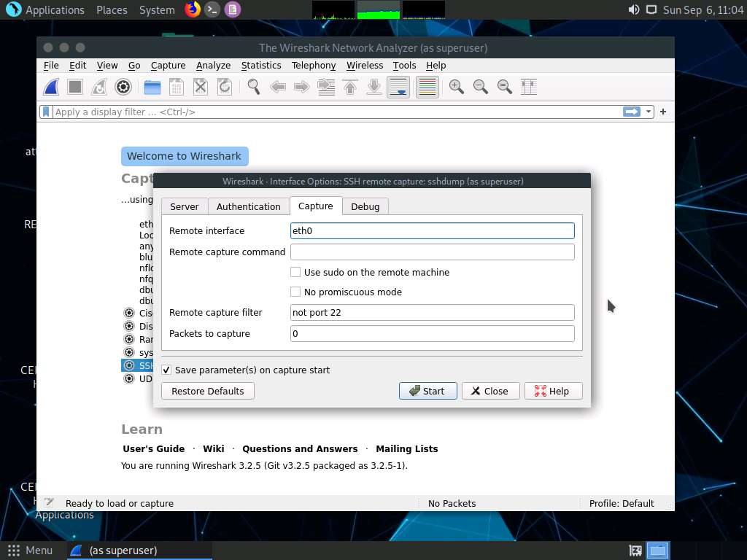
Task: Open the Capture options gear icon
Action: point(123,87)
